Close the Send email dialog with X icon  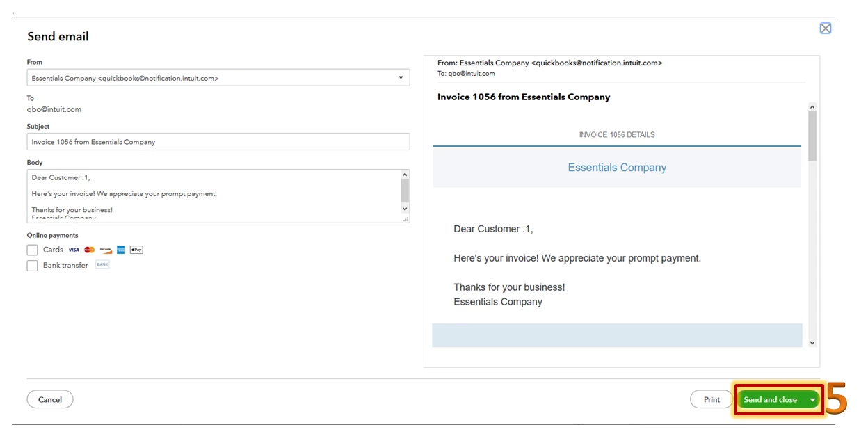pyautogui.click(x=826, y=28)
